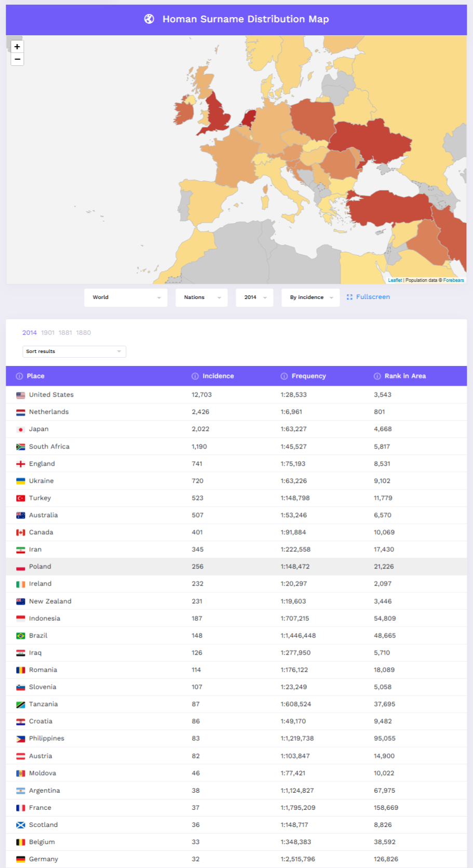Click Turkey on the map

tap(389, 208)
